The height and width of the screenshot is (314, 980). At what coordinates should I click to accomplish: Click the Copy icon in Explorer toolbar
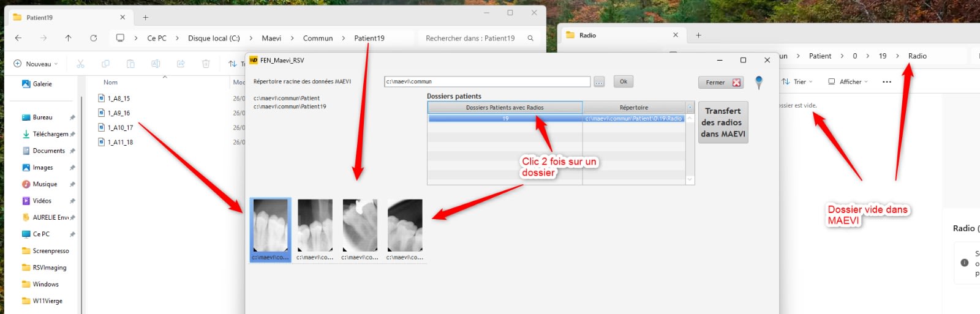pyautogui.click(x=105, y=64)
